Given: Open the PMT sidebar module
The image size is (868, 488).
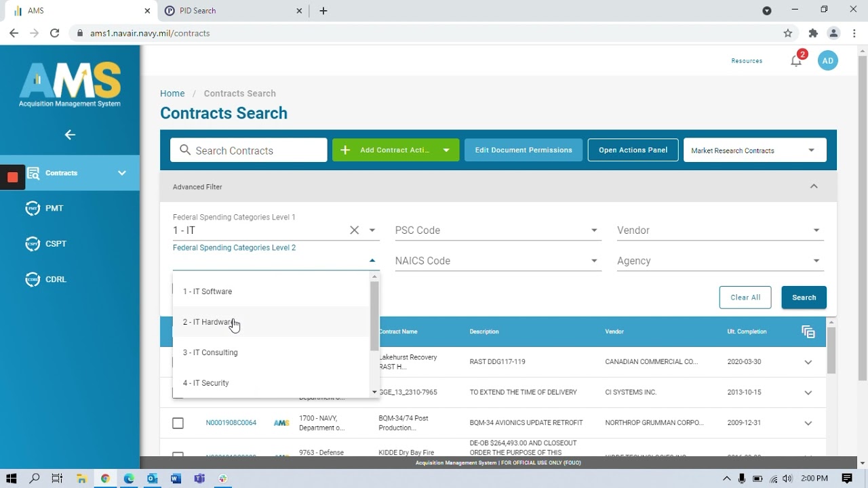Looking at the screenshot, I should [44, 208].
